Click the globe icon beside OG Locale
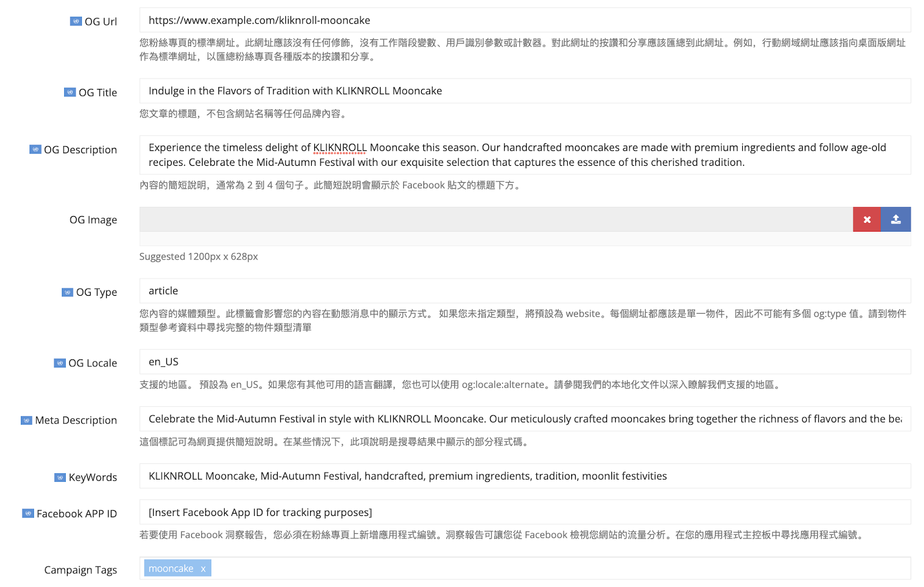This screenshot has height=587, width=924. 59,363
